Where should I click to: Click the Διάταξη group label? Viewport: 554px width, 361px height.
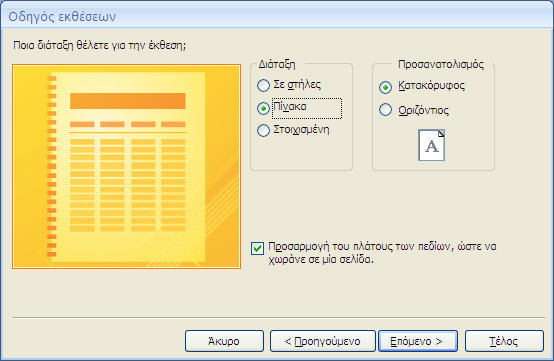pyautogui.click(x=277, y=64)
